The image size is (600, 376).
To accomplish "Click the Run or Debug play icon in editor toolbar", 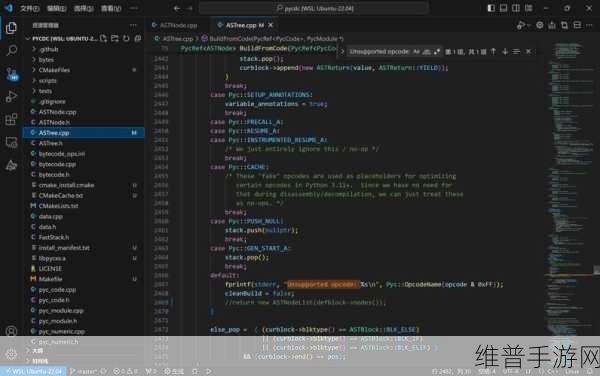I will coord(521,25).
